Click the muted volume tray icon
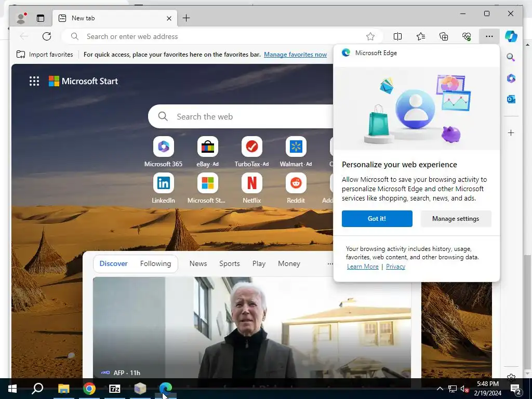 464,389
